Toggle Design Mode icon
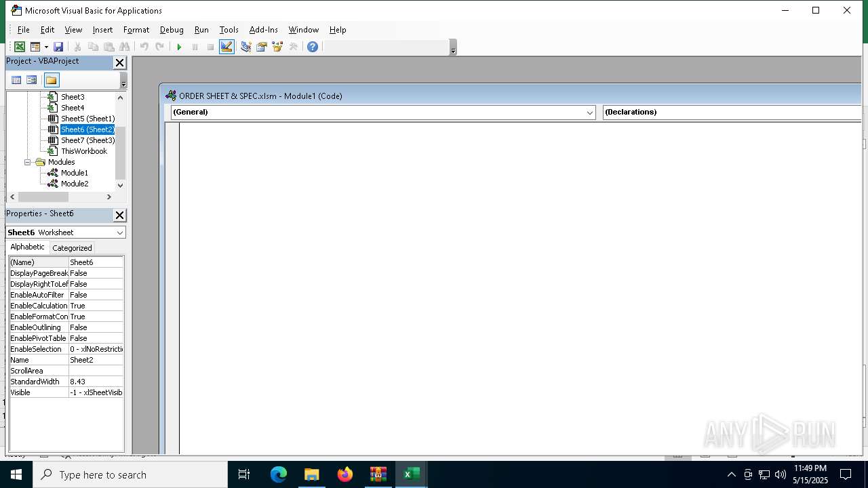The width and height of the screenshot is (868, 488). 226,47
